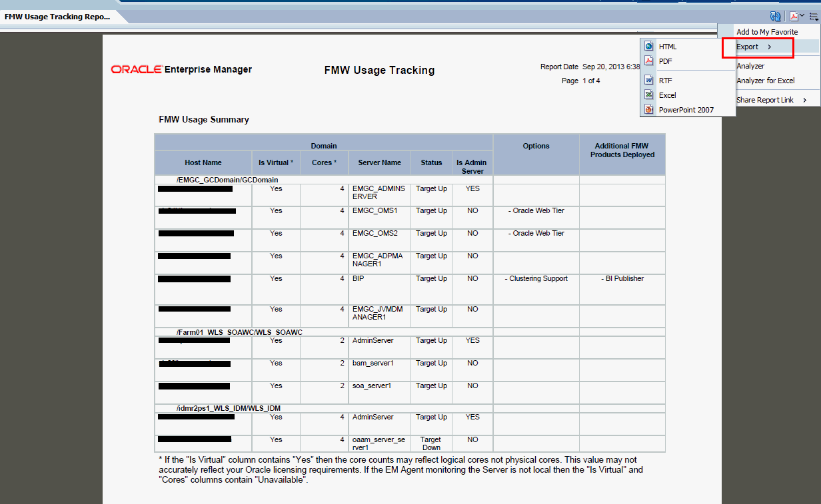Click the Is Virtual footnote paragraph
The height and width of the screenshot is (504, 821).
401,470
